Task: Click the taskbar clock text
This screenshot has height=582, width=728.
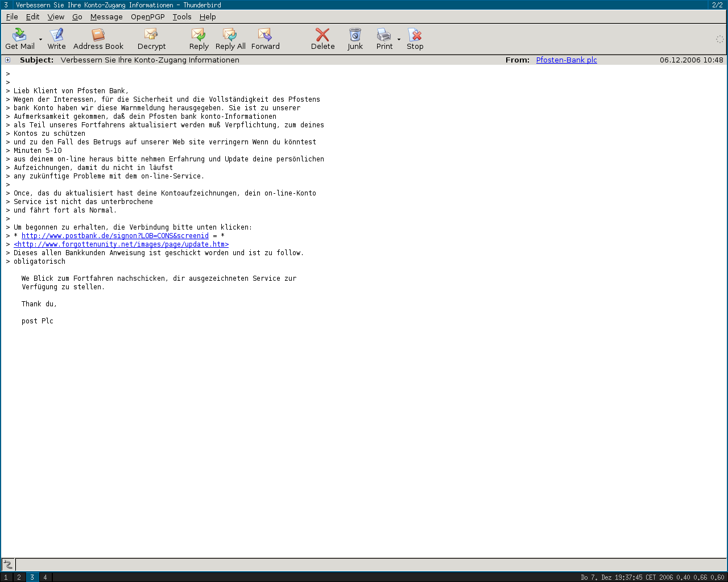Action: [x=652, y=577]
